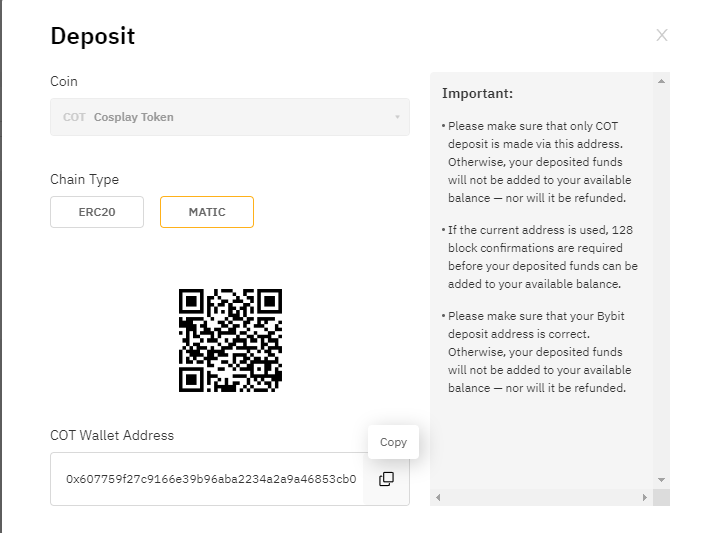Click the deposit QR code image
The image size is (715, 533).
[230, 340]
